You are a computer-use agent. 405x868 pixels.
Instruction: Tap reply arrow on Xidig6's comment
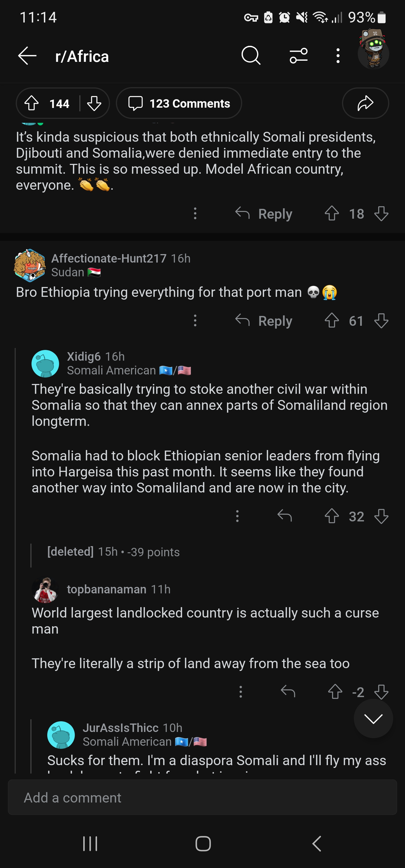(285, 516)
